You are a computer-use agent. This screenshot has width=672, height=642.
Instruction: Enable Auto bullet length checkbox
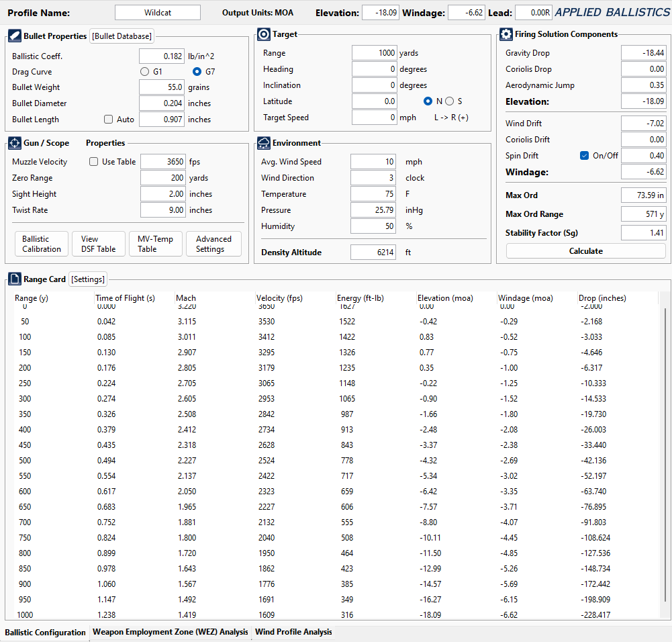click(109, 120)
